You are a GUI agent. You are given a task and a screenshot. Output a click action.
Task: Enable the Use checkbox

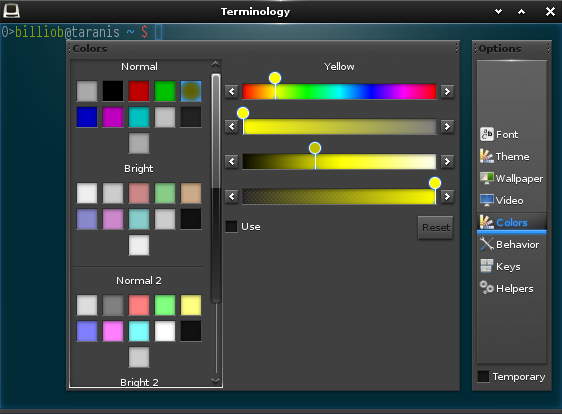[x=231, y=227]
